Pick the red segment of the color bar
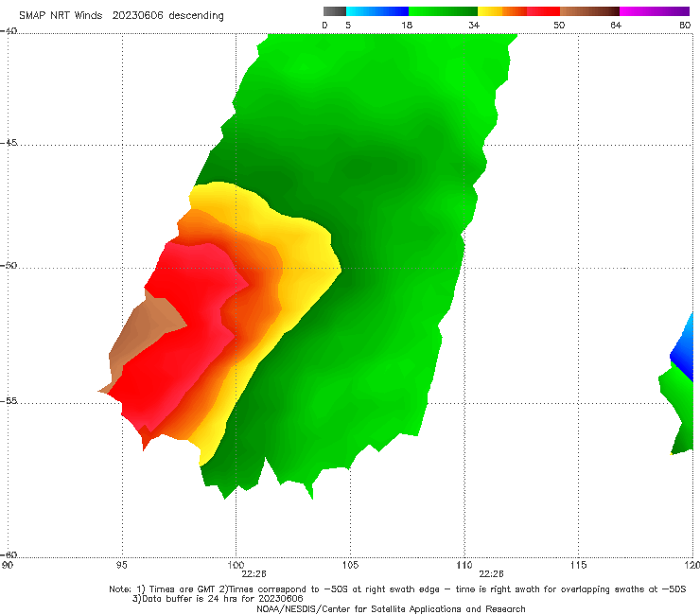The height and width of the screenshot is (615, 700). (543, 11)
